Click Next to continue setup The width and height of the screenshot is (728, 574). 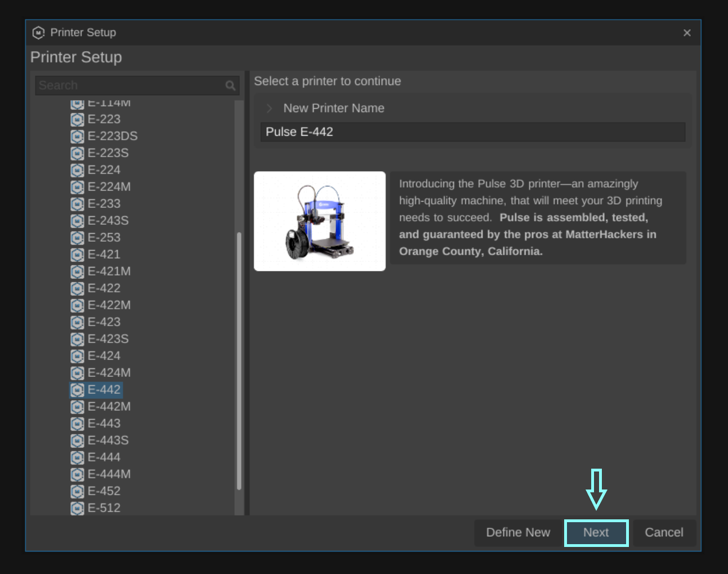pos(596,533)
